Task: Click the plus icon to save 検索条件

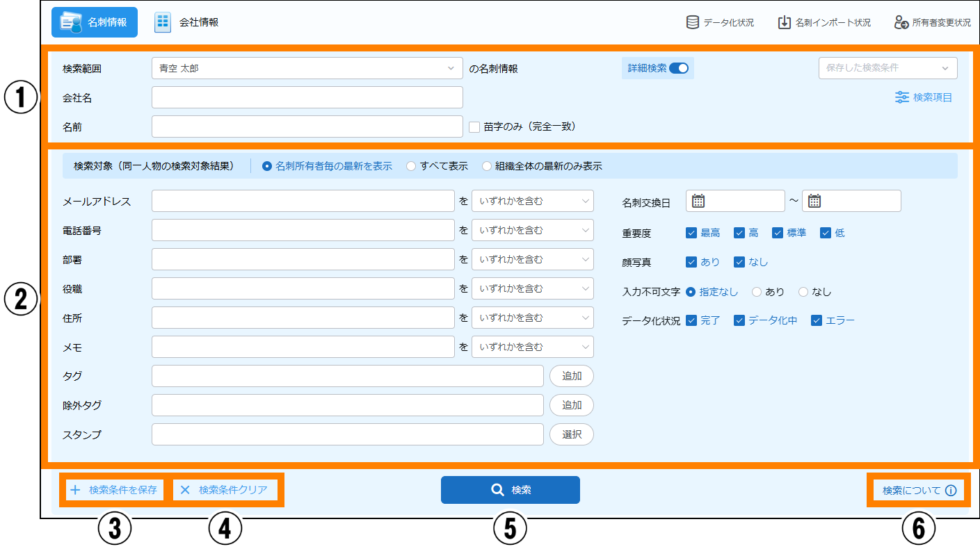Action: tap(76, 490)
